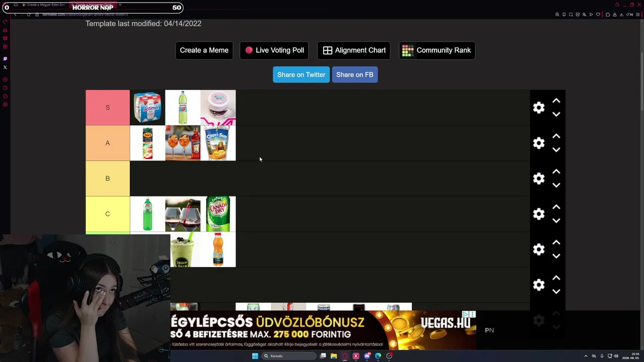This screenshot has height=362, width=644.
Task: Open the taskbar volume control
Action: 616,356
